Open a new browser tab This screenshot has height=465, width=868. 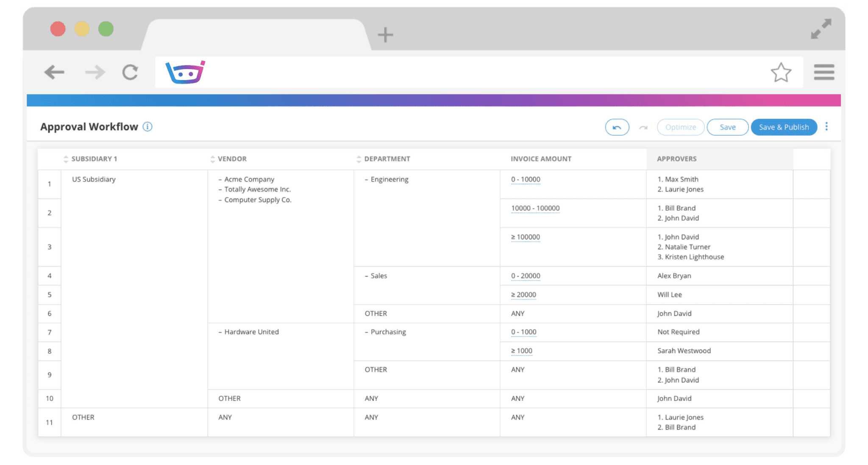[x=385, y=35]
